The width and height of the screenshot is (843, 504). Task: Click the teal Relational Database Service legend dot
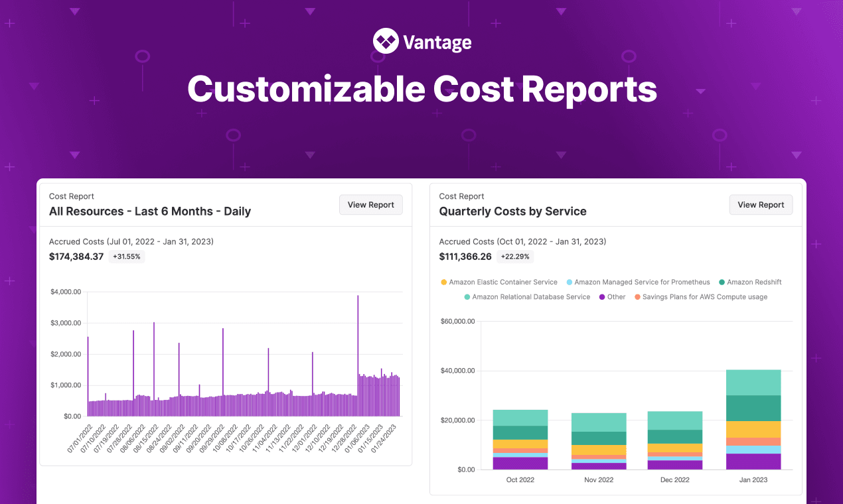[467, 296]
